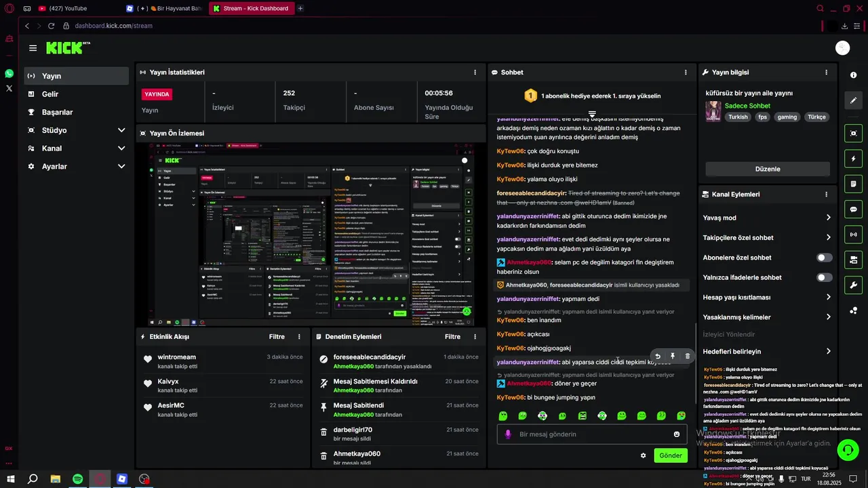The width and height of the screenshot is (868, 488).
Task: Toggle the chat bubble widget icon in right toolbar
Action: point(853,209)
